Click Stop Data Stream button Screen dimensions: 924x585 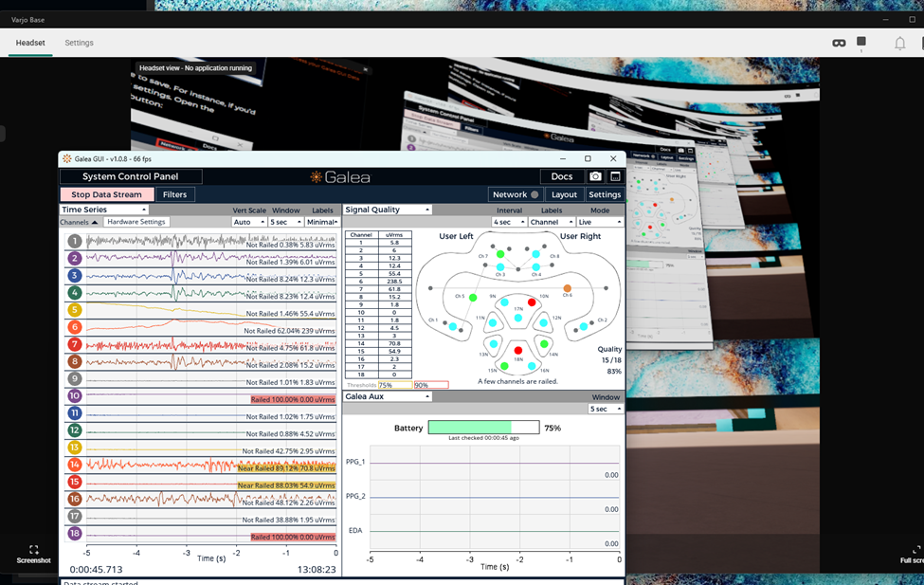pyautogui.click(x=107, y=194)
